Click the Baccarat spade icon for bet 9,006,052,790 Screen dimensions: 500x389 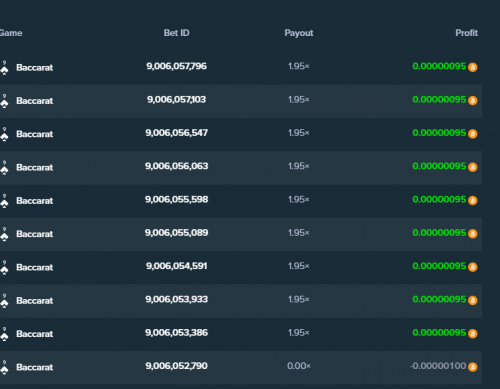(x=4, y=368)
